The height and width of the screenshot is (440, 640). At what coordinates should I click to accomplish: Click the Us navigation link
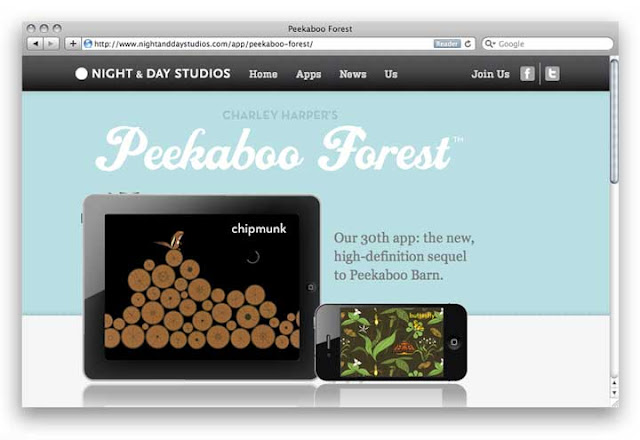[391, 74]
